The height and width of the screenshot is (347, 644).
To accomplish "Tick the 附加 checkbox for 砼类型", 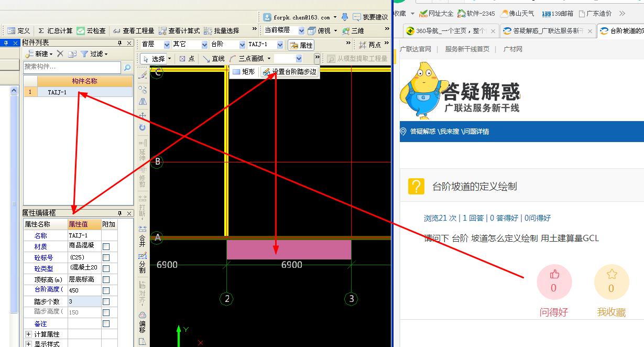I will click(x=106, y=268).
